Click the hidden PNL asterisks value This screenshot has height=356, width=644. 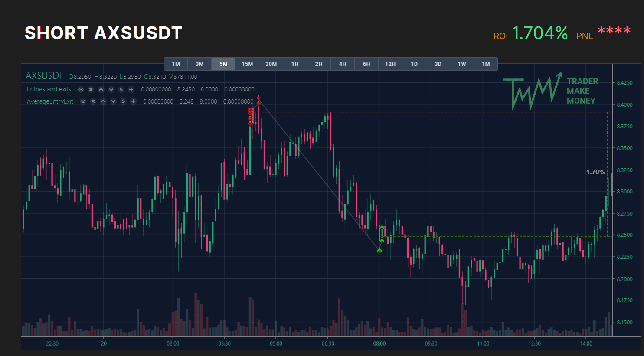coord(614,32)
